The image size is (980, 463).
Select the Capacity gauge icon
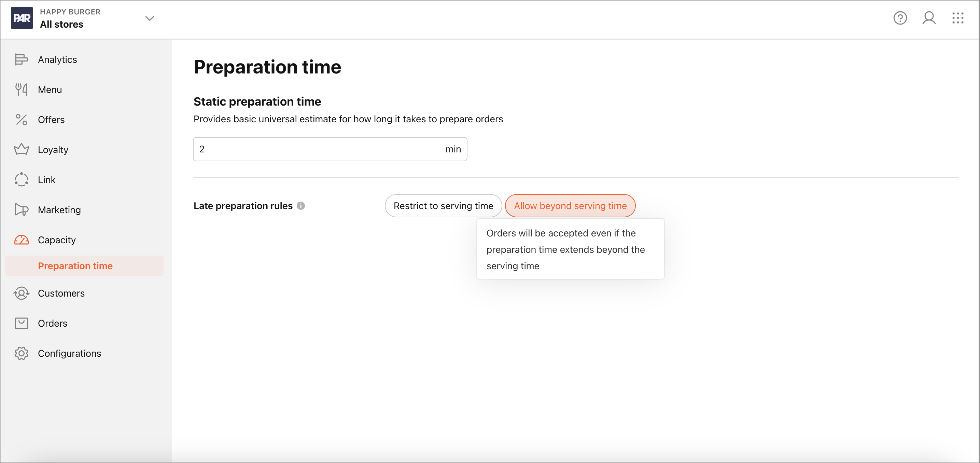[21, 240]
